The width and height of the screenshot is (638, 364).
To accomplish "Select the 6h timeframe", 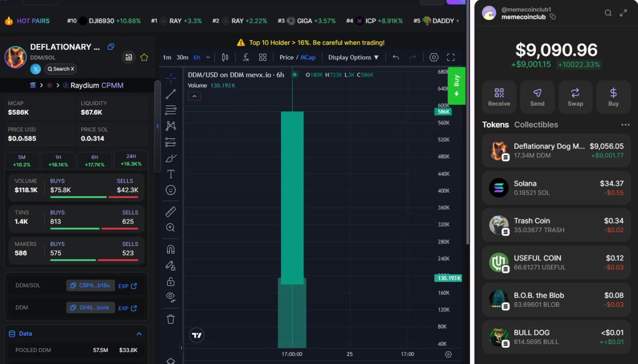I will 196,57.
